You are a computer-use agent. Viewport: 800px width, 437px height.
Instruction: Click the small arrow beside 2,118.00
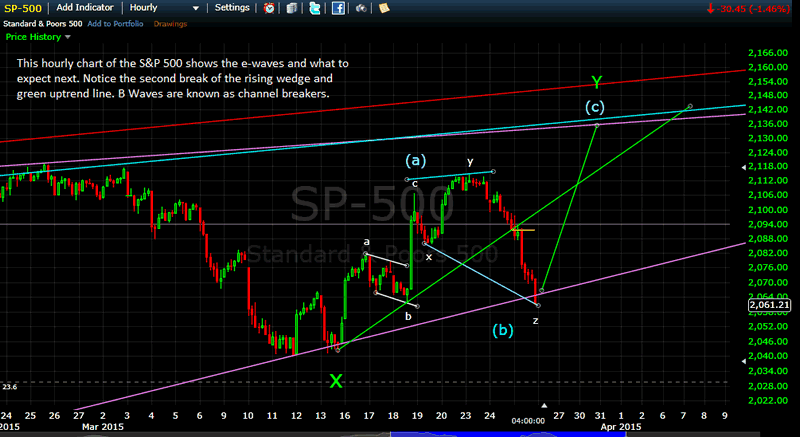pyautogui.click(x=744, y=167)
